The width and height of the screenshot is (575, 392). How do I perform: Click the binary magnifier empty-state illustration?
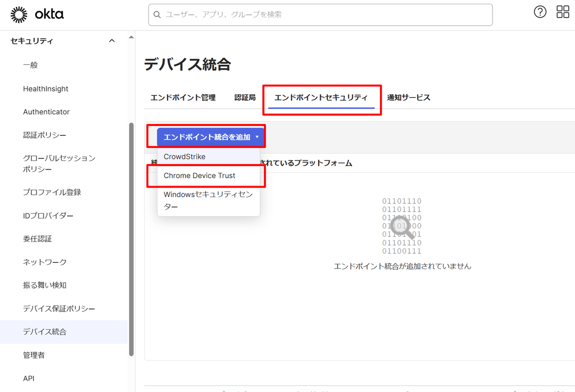[402, 226]
